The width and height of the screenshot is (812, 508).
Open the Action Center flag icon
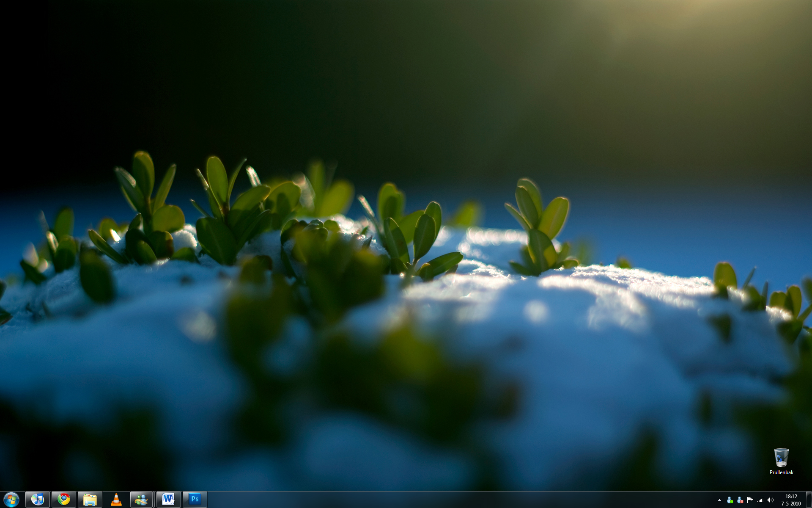click(750, 500)
